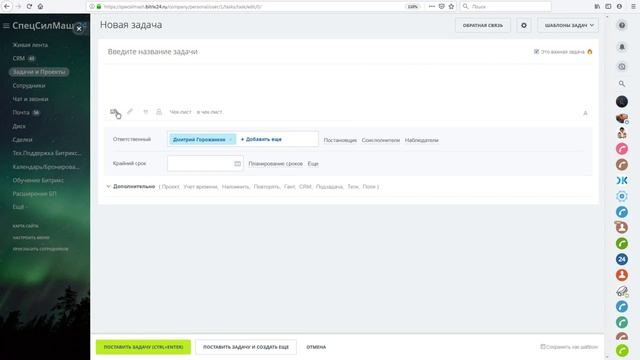
Task: Click the fire icon for important task
Action: click(589, 52)
